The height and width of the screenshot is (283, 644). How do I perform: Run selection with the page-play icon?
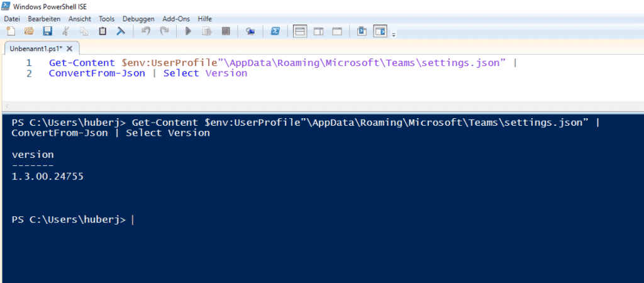[208, 31]
